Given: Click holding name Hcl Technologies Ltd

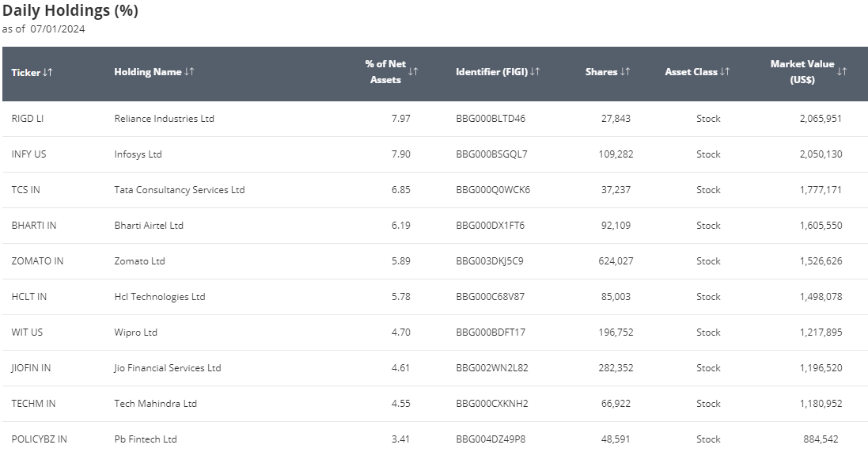Looking at the screenshot, I should [x=159, y=296].
